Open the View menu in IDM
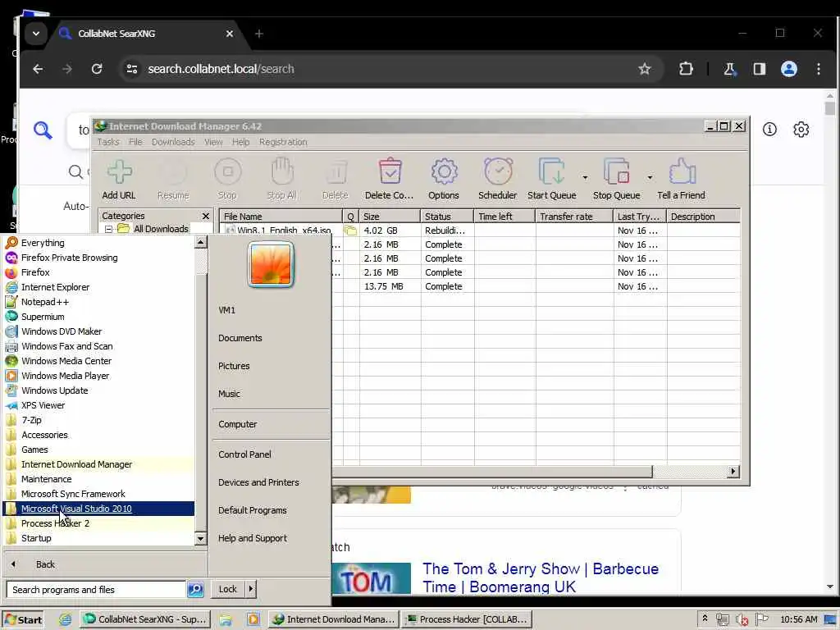The height and width of the screenshot is (630, 840). (x=213, y=142)
